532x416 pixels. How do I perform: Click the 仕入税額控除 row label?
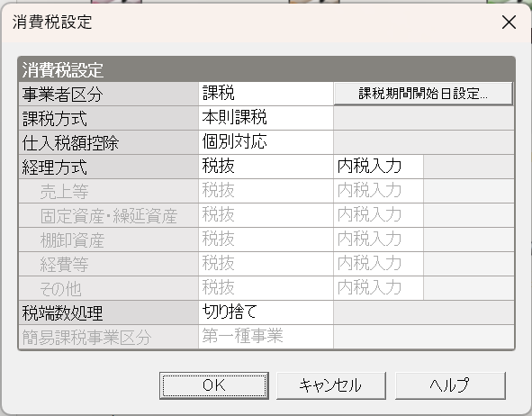click(x=109, y=142)
